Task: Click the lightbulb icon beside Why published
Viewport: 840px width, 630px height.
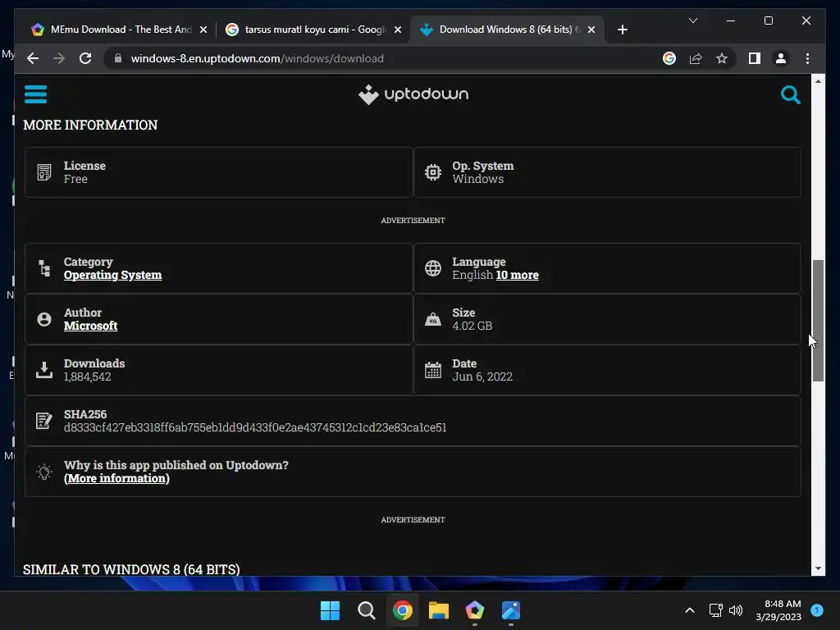Action: click(44, 472)
